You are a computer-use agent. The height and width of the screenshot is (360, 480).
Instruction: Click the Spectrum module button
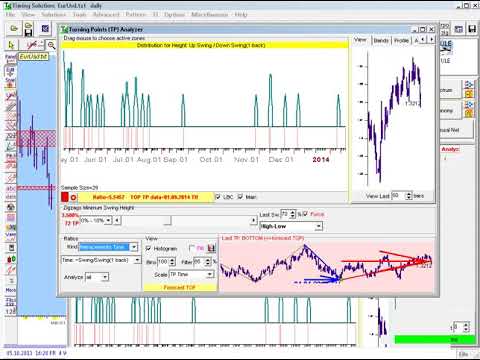point(450,90)
